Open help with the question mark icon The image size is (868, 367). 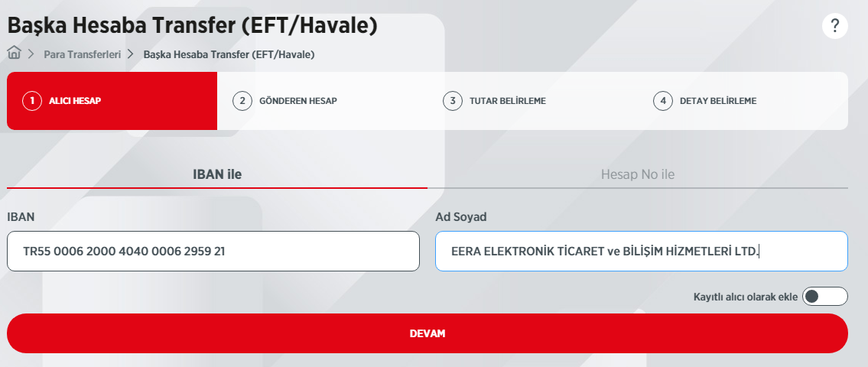834,26
